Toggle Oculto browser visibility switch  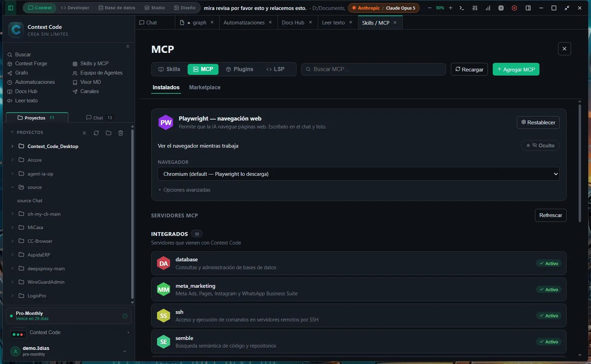(x=540, y=146)
